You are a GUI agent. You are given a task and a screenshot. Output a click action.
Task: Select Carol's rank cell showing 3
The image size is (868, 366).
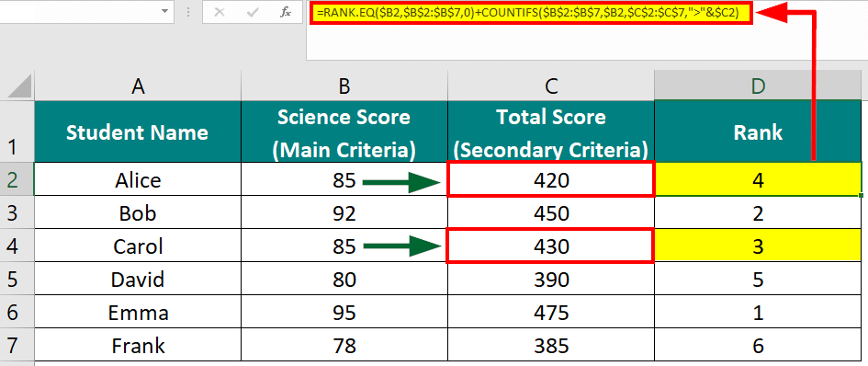[x=758, y=246]
